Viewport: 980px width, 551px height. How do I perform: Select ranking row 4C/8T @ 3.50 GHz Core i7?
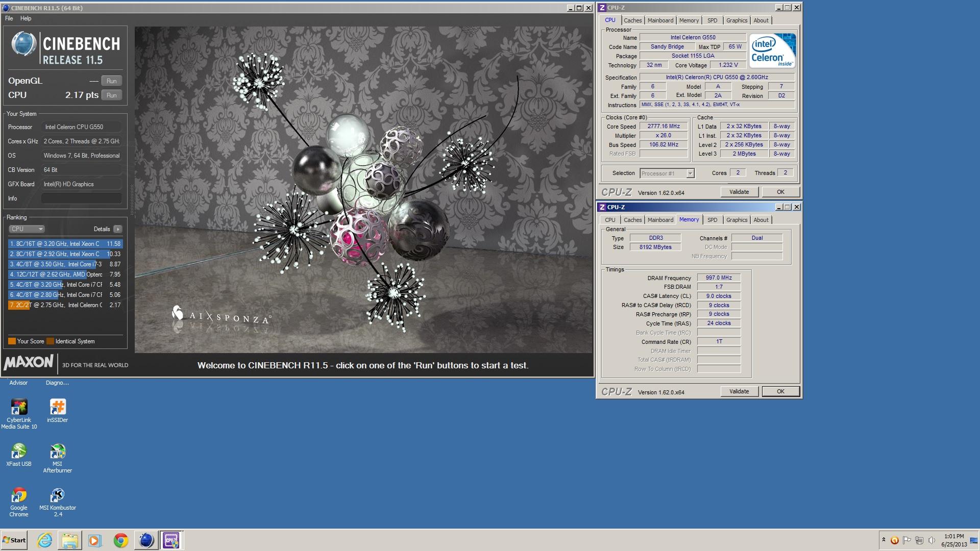click(65, 264)
